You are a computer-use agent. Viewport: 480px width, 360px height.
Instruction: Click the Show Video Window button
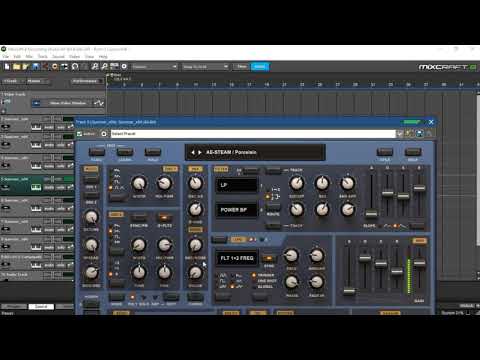pos(68,103)
